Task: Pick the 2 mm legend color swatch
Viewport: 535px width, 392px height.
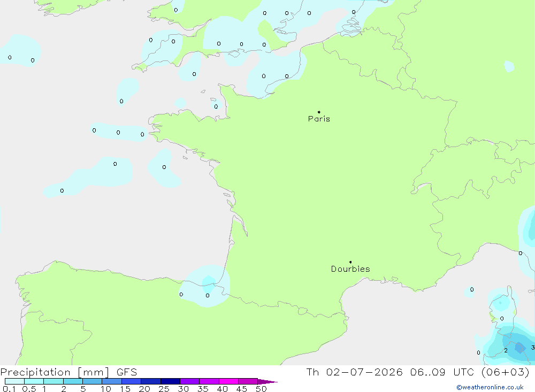Action: (x=73, y=381)
